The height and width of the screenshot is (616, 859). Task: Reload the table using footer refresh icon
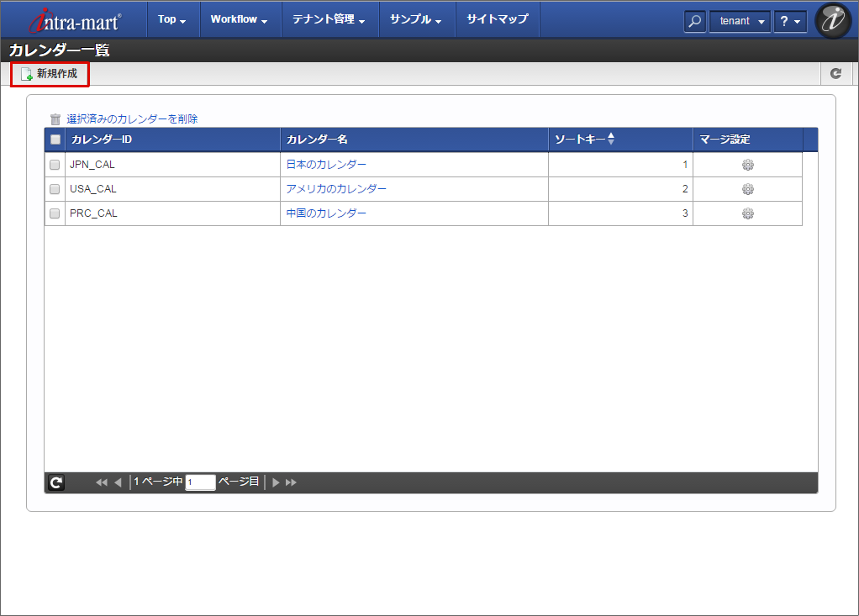click(56, 482)
